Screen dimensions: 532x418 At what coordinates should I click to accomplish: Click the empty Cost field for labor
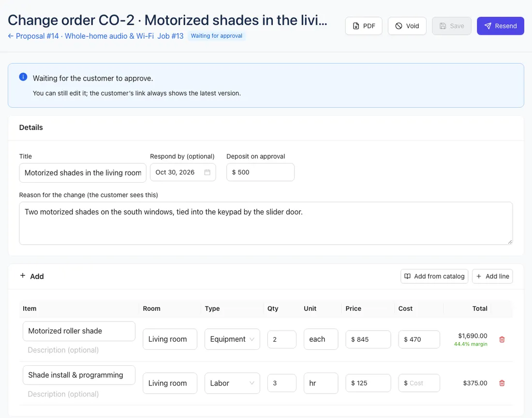[x=419, y=383]
